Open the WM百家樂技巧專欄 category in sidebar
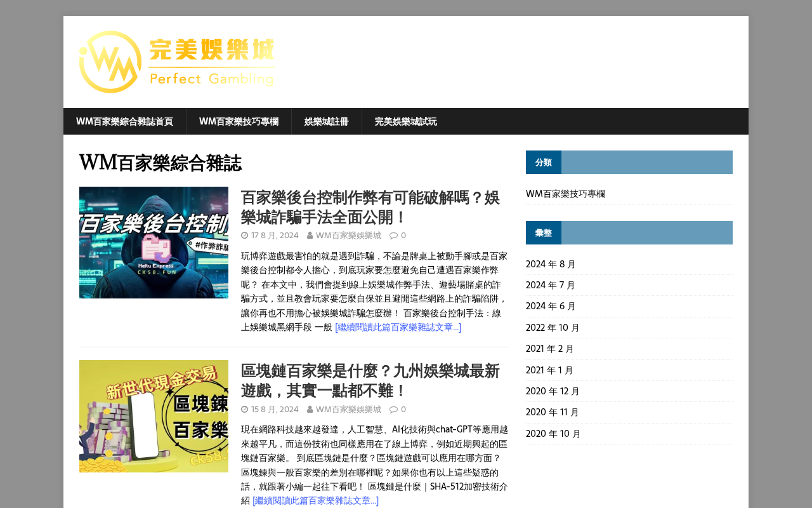 (x=566, y=194)
